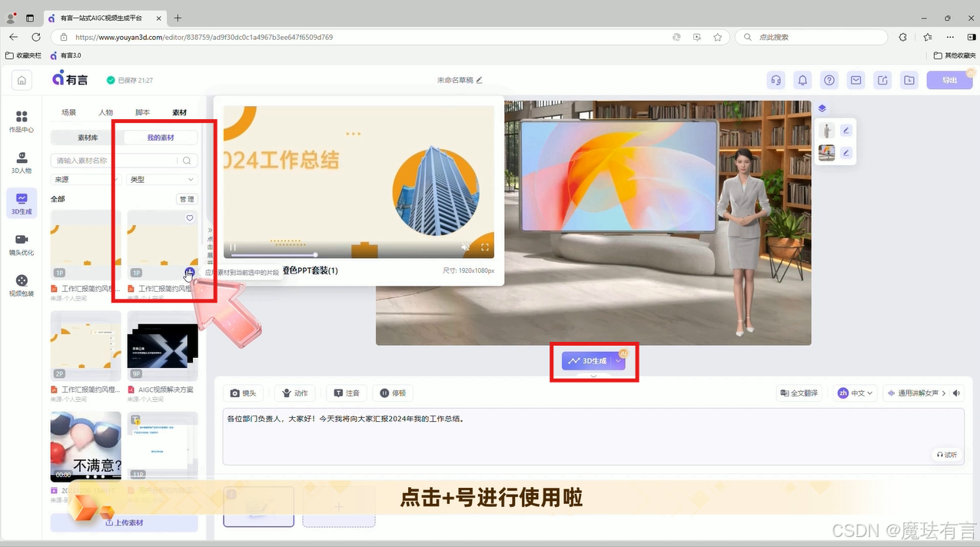Select the first clip thumbnail in timeline

point(259,507)
